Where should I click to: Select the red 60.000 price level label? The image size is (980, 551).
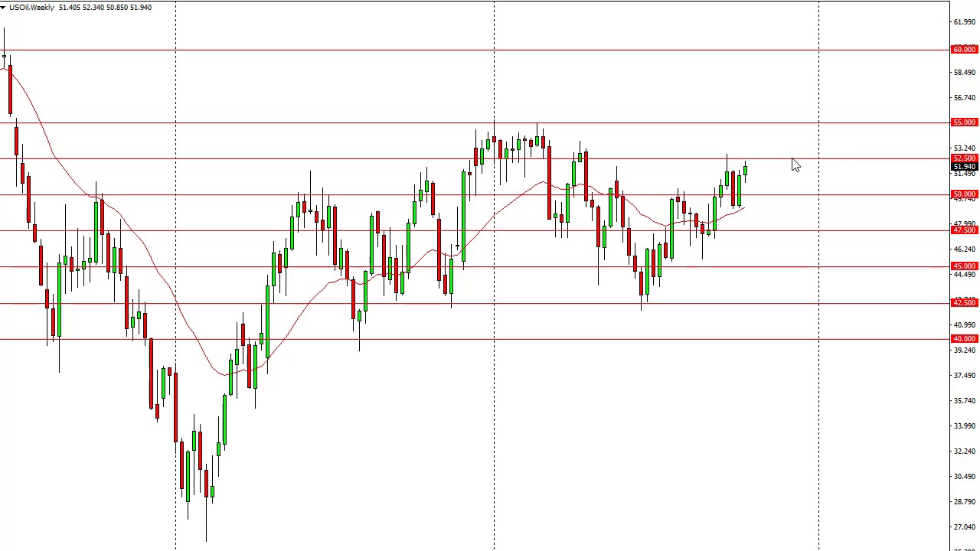[964, 50]
